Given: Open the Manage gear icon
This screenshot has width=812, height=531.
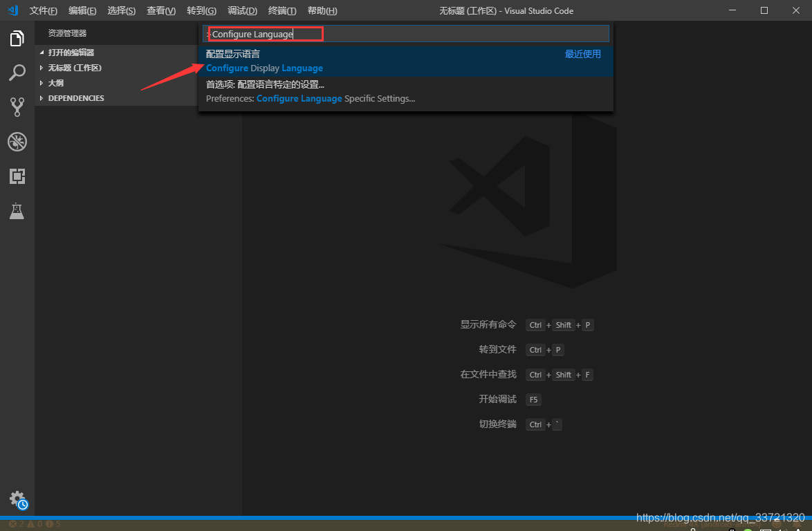Looking at the screenshot, I should click(x=18, y=500).
